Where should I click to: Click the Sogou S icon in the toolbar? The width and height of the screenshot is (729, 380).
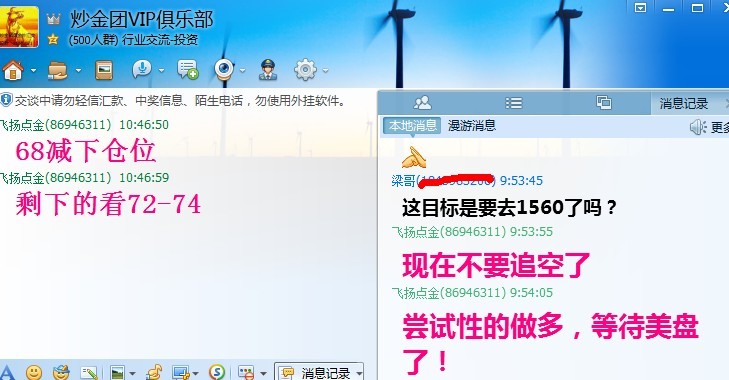217,372
